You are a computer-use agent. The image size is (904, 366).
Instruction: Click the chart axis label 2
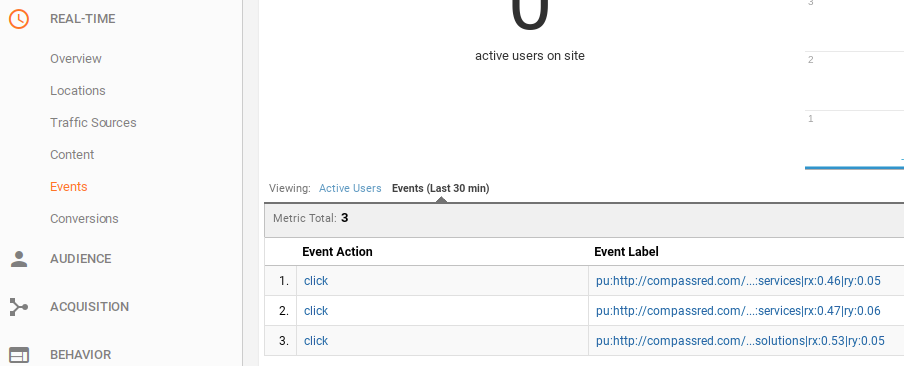click(811, 60)
